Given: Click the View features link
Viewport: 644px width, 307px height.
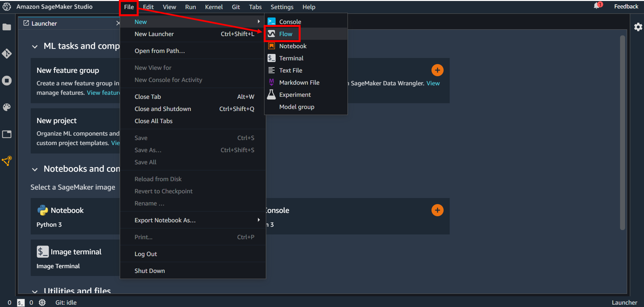Looking at the screenshot, I should pyautogui.click(x=103, y=93).
